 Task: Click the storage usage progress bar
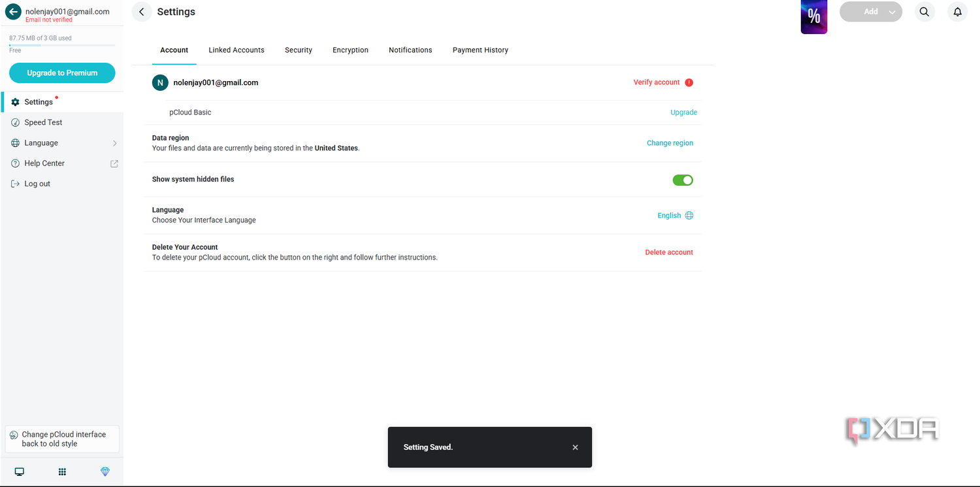(x=62, y=45)
